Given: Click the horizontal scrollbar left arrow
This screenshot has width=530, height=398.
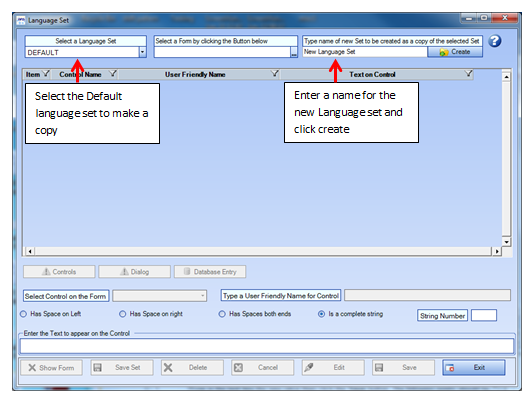Looking at the screenshot, I should coord(30,251).
